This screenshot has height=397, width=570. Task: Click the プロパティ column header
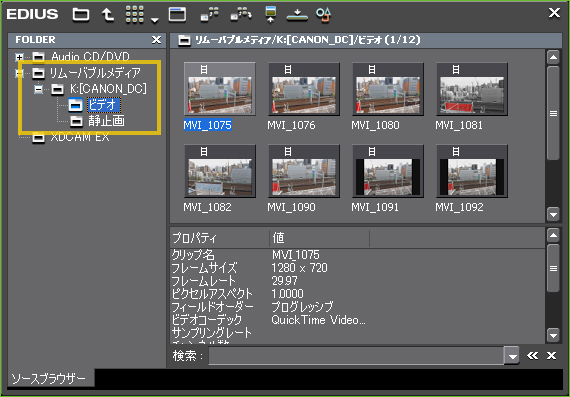coord(220,238)
